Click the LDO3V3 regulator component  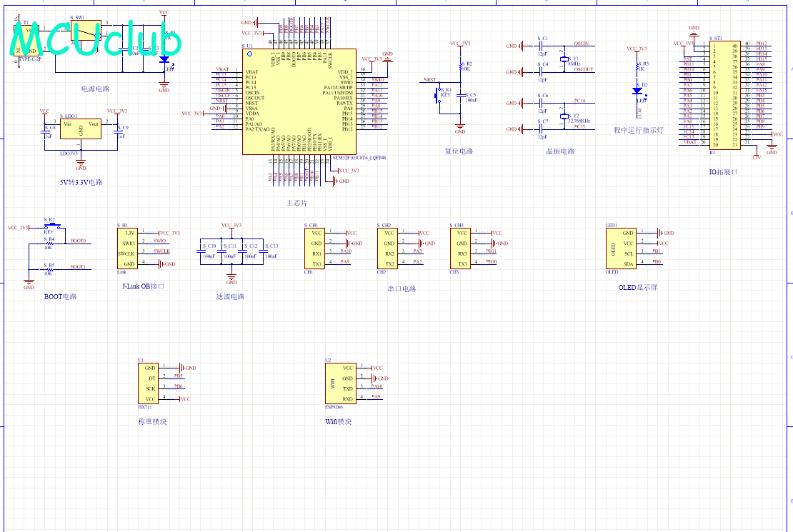click(x=81, y=129)
